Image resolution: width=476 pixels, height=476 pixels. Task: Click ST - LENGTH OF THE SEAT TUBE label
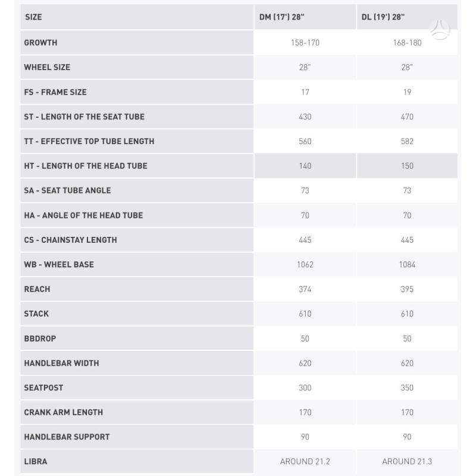tap(84, 117)
